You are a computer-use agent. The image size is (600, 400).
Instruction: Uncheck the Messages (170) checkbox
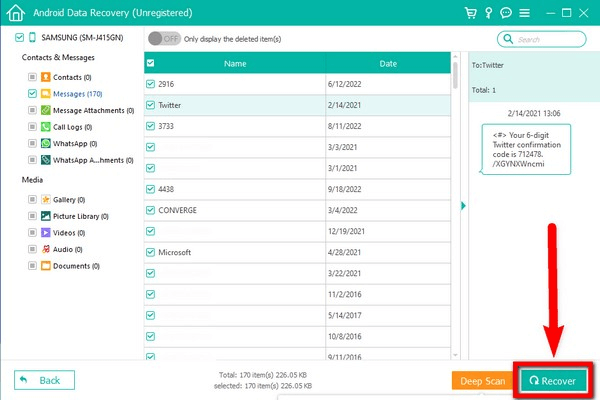(32, 94)
